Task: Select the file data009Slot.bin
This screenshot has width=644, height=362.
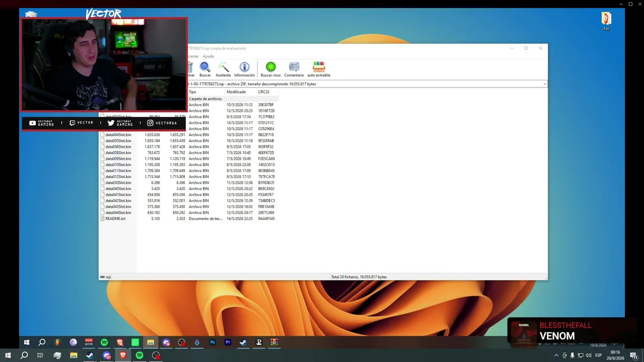Action: (x=118, y=159)
